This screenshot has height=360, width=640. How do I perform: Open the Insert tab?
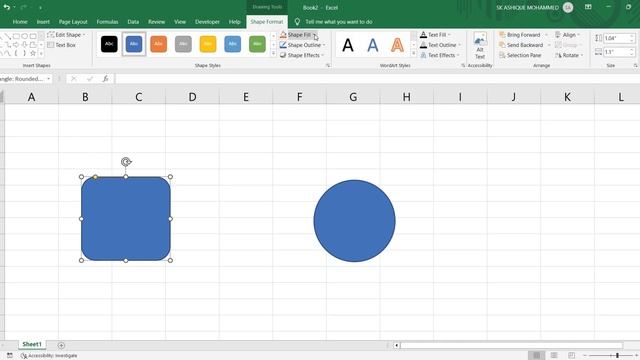[43, 22]
